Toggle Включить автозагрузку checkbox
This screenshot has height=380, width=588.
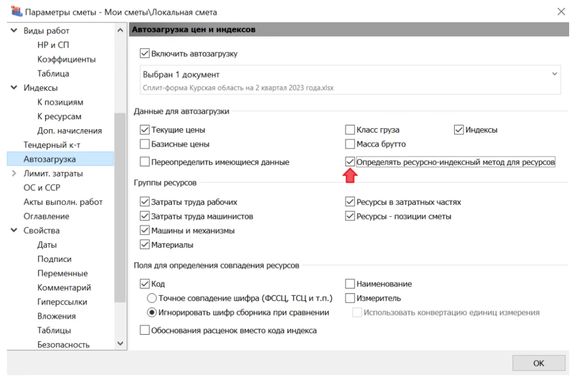click(x=145, y=54)
